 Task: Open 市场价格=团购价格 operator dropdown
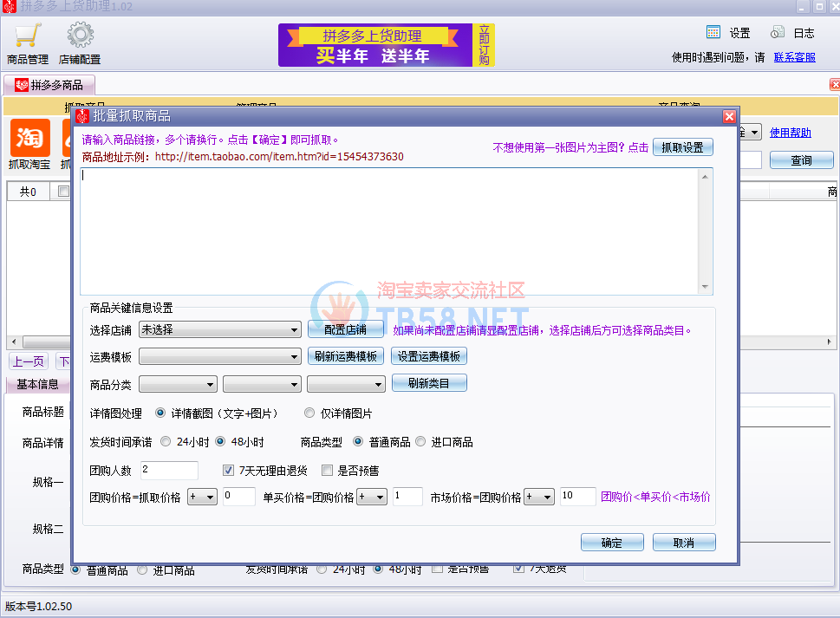(539, 497)
